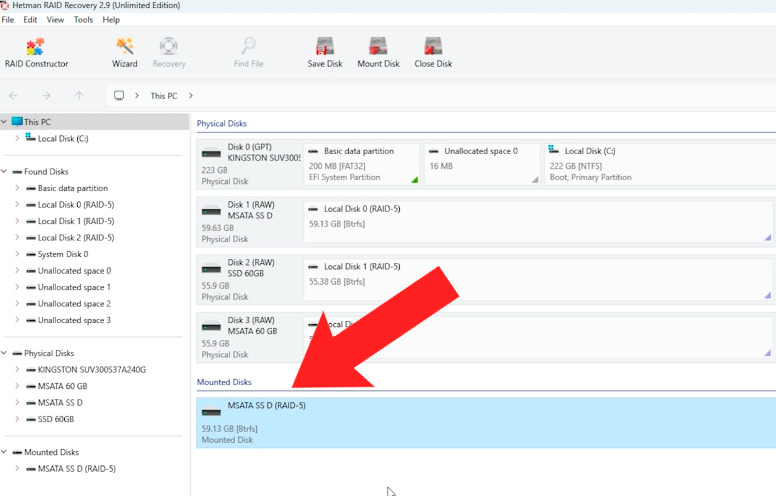776x496 pixels.
Task: Select Local Disk (C:) in the tree
Action: point(63,139)
